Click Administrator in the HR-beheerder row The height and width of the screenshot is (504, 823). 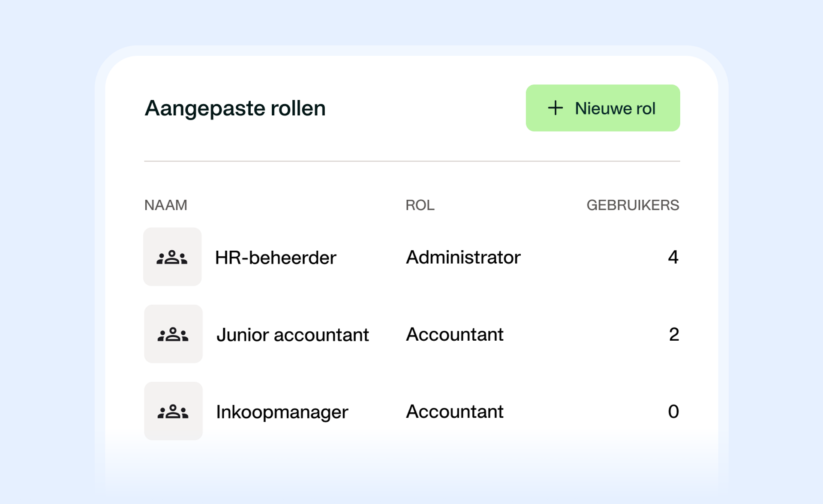pos(463,257)
